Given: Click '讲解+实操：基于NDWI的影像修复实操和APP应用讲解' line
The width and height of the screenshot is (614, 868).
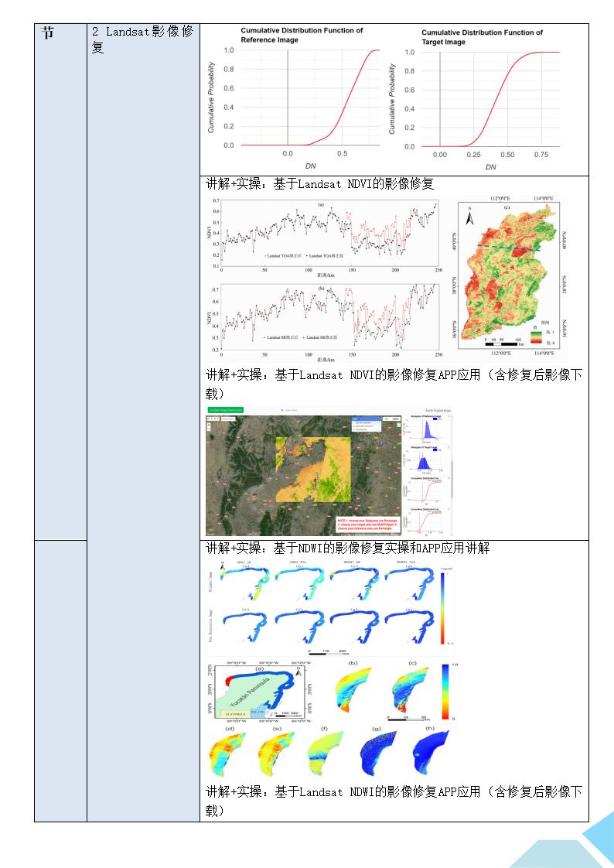Looking at the screenshot, I should pos(347,548).
